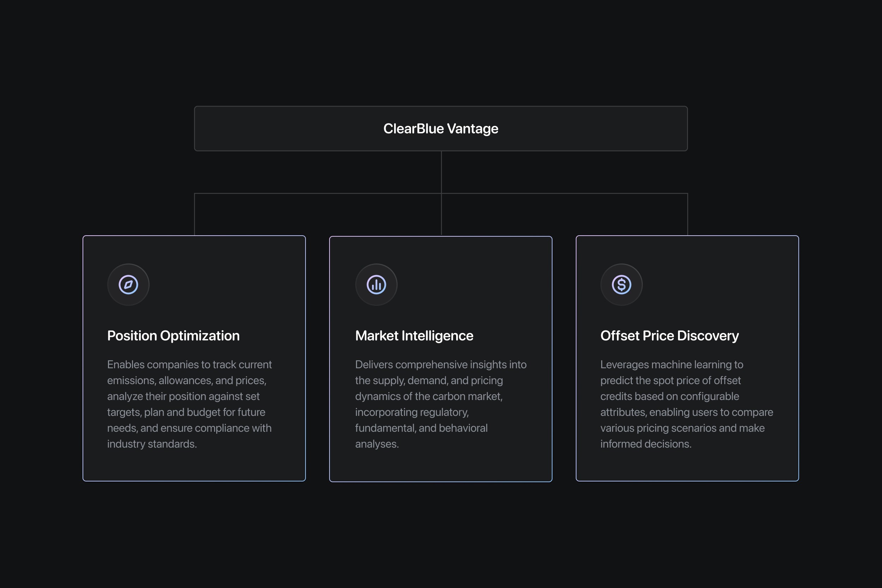Click the bar chart icon in Market Intelligence card

376,285
